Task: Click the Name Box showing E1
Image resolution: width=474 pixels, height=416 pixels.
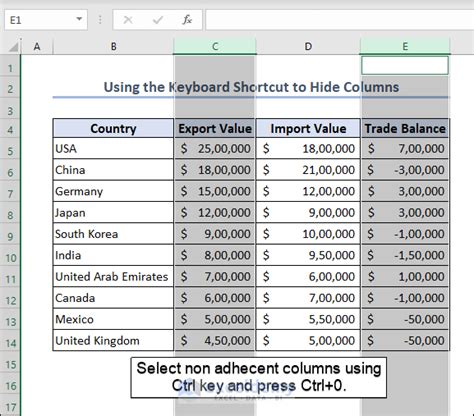Action: 46,20
